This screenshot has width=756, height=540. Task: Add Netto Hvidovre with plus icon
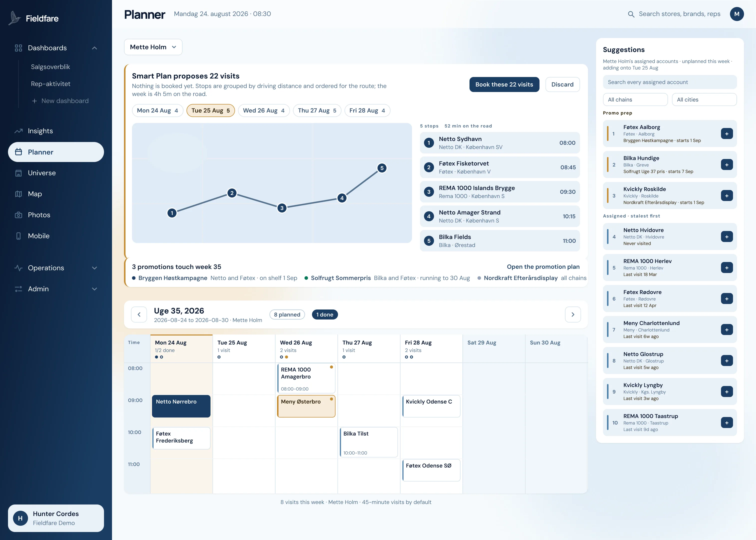click(x=726, y=237)
